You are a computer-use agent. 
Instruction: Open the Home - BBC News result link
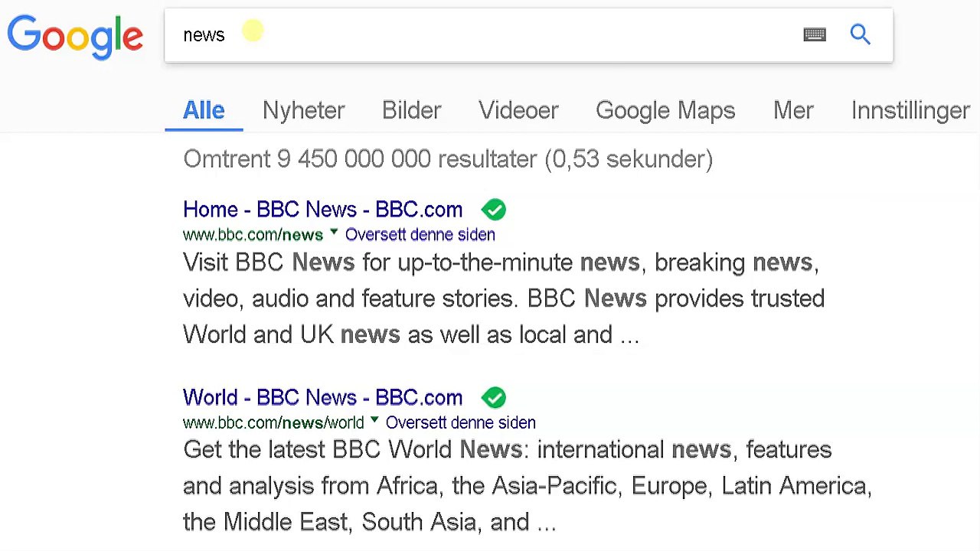[322, 210]
